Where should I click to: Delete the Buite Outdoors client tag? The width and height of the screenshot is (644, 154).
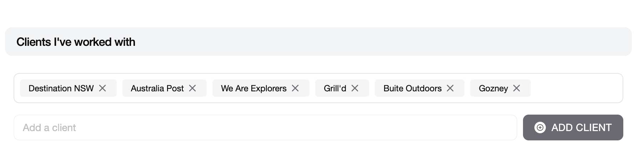click(x=450, y=88)
